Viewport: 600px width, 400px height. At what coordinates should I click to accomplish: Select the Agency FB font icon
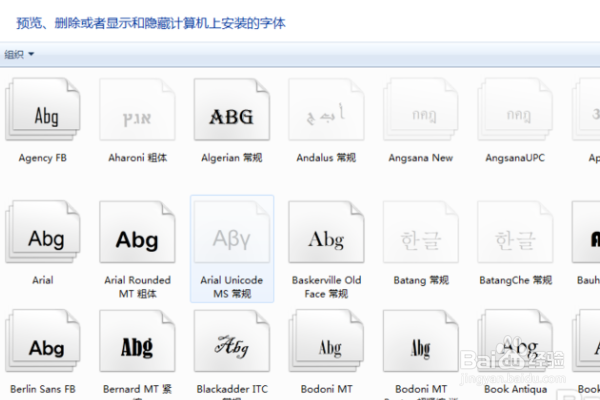[42, 110]
